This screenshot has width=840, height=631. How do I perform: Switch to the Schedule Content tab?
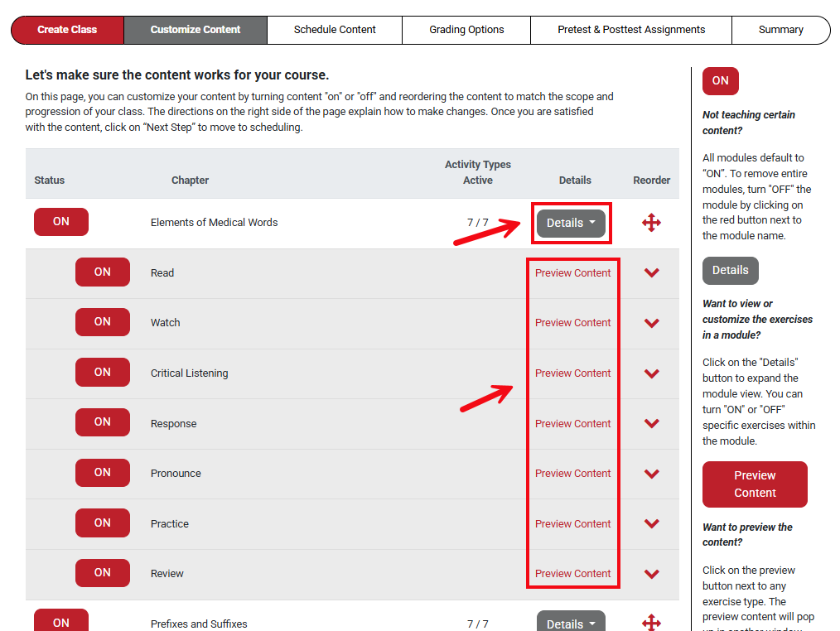(x=334, y=30)
